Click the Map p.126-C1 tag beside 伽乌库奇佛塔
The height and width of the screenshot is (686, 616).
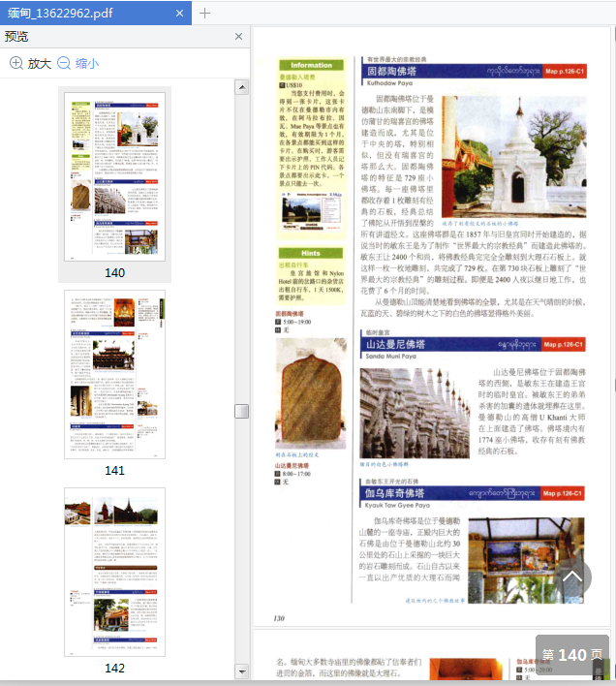[562, 493]
